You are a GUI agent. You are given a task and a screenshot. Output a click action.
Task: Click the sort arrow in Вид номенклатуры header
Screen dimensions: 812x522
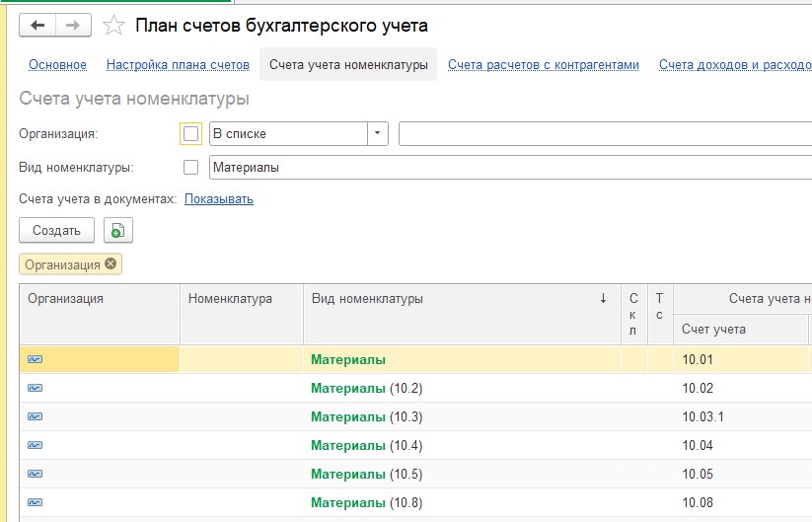[603, 298]
